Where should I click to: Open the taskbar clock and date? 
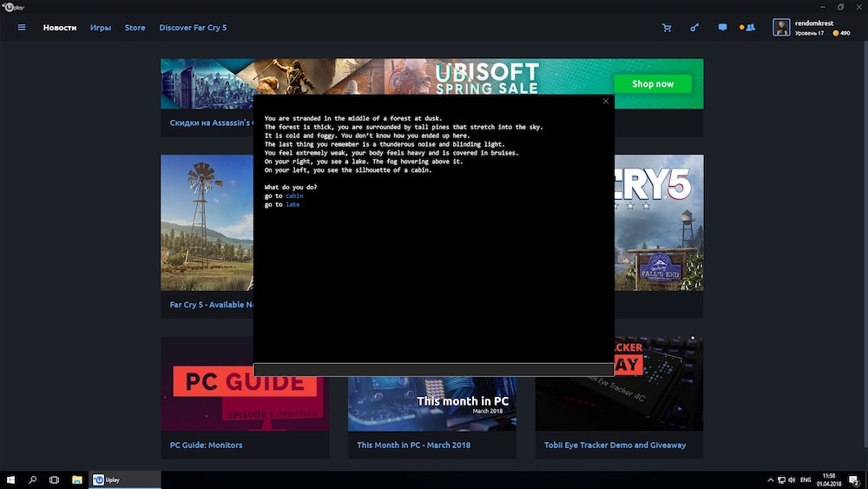829,479
